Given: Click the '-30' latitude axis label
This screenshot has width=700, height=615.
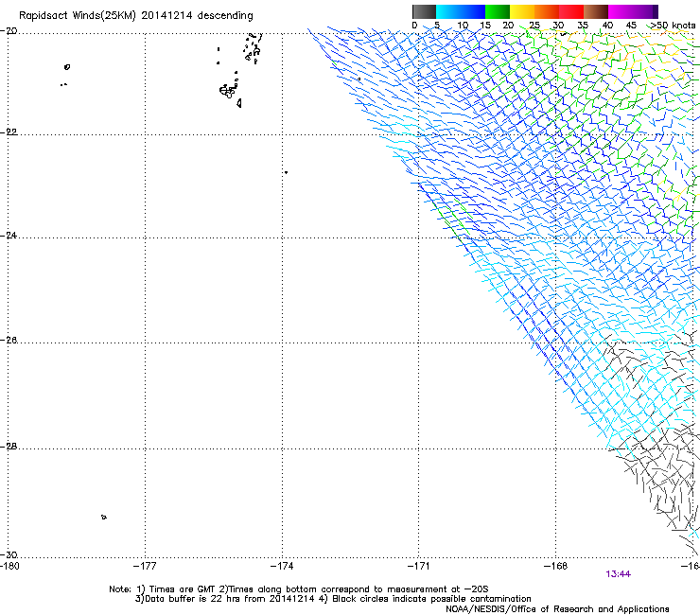Looking at the screenshot, I should [9, 554].
